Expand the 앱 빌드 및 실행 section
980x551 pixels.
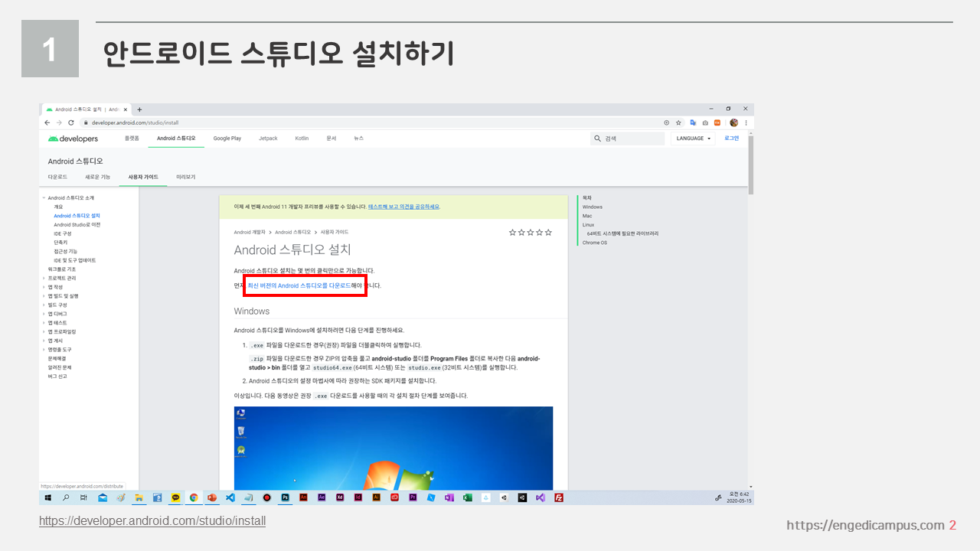(44, 296)
